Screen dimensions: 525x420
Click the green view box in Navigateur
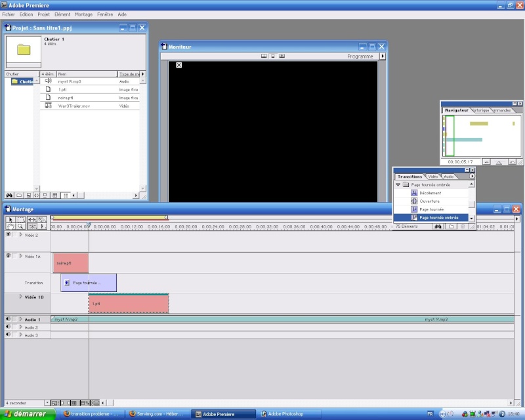coord(450,136)
